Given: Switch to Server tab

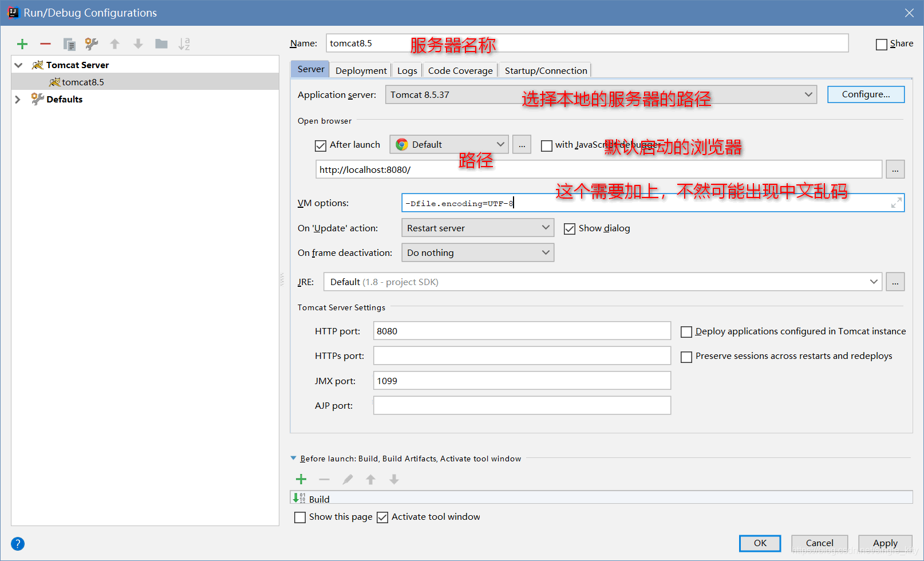Looking at the screenshot, I should 311,69.
